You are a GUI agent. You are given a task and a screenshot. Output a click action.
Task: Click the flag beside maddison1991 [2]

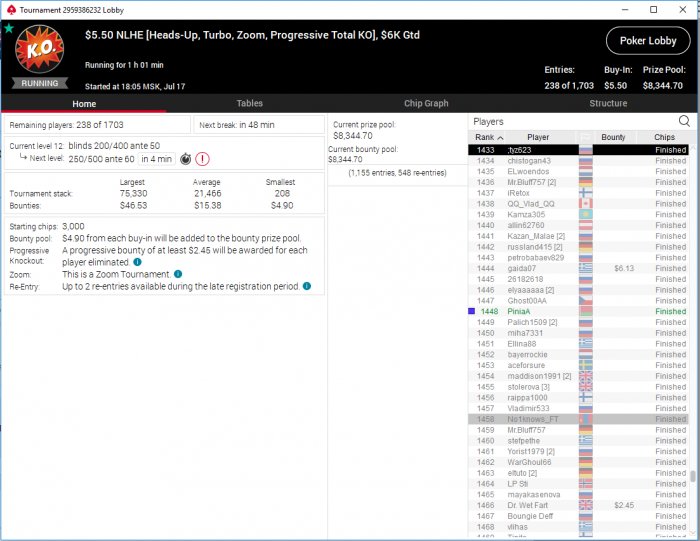[585, 376]
